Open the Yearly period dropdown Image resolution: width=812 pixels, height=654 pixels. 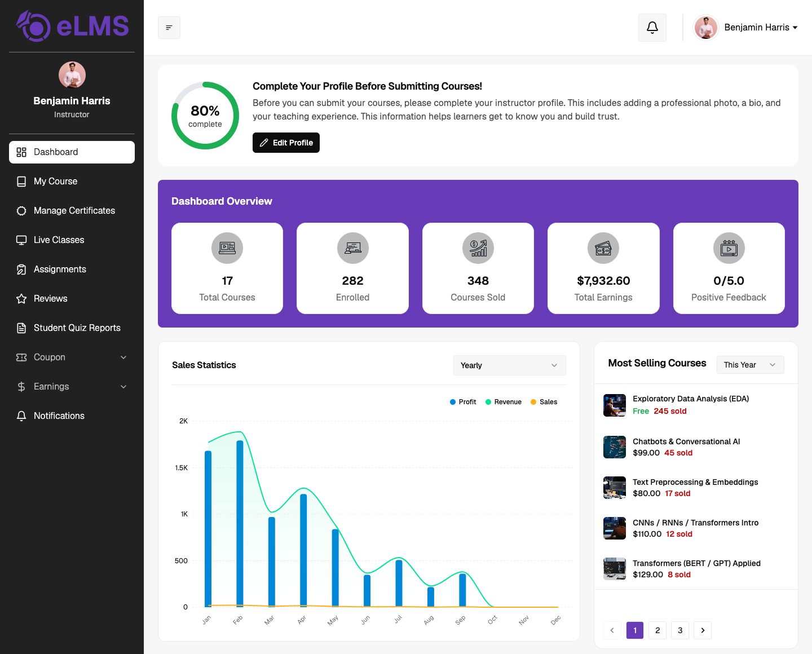pyautogui.click(x=510, y=365)
